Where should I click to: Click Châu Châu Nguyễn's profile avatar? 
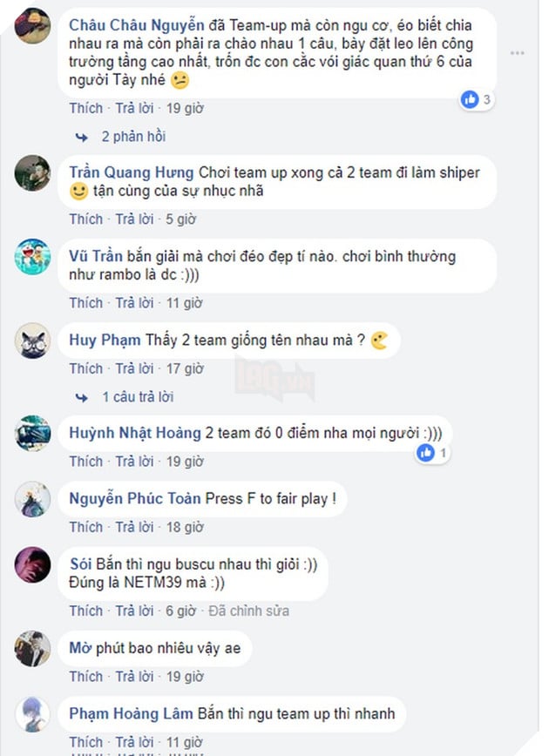pos(32,26)
